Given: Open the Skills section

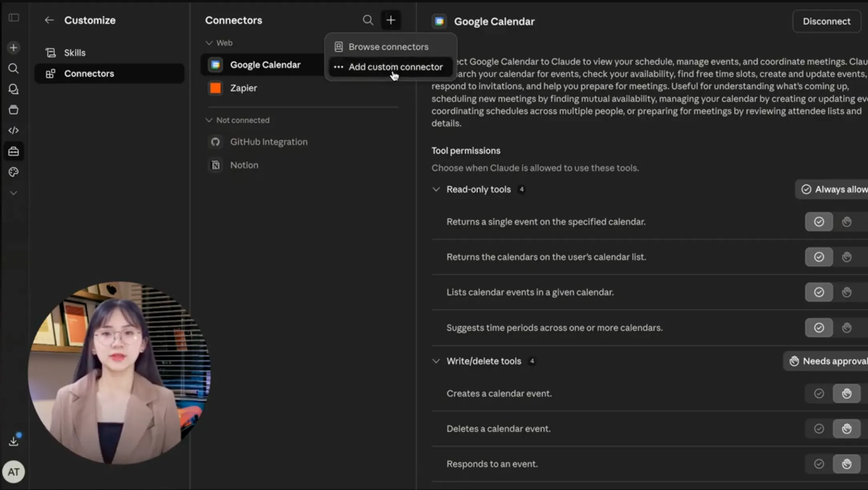Looking at the screenshot, I should 109,53.
